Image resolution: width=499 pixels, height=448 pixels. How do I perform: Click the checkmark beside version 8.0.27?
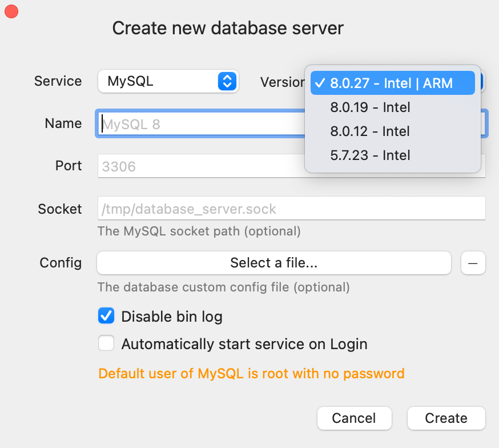pos(320,83)
